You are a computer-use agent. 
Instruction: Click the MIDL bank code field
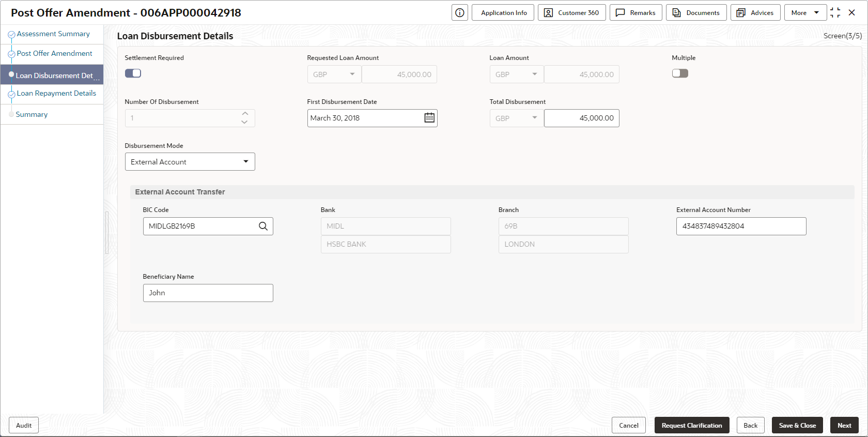click(386, 226)
